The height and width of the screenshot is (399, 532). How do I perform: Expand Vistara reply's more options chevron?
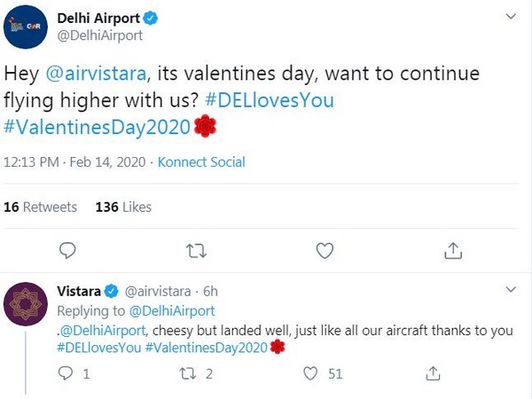tap(510, 290)
